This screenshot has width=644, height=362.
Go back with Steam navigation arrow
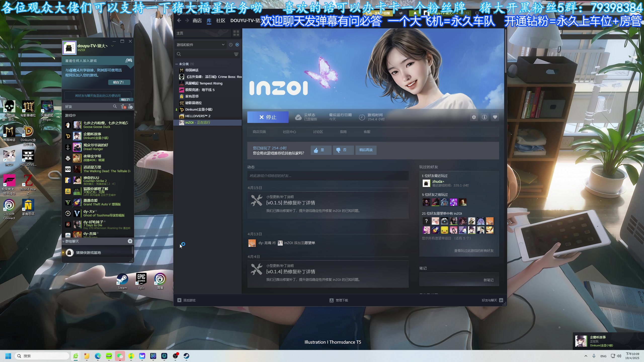pos(179,21)
